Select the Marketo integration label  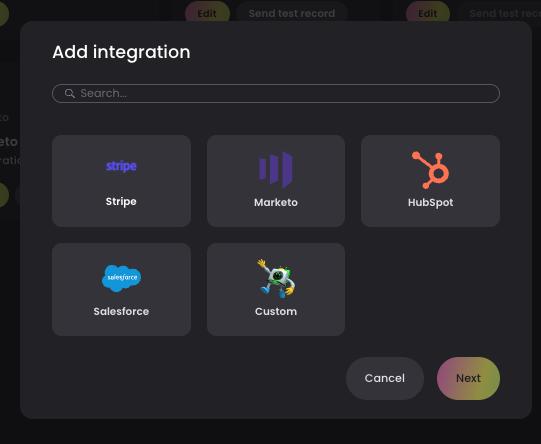pos(276,203)
